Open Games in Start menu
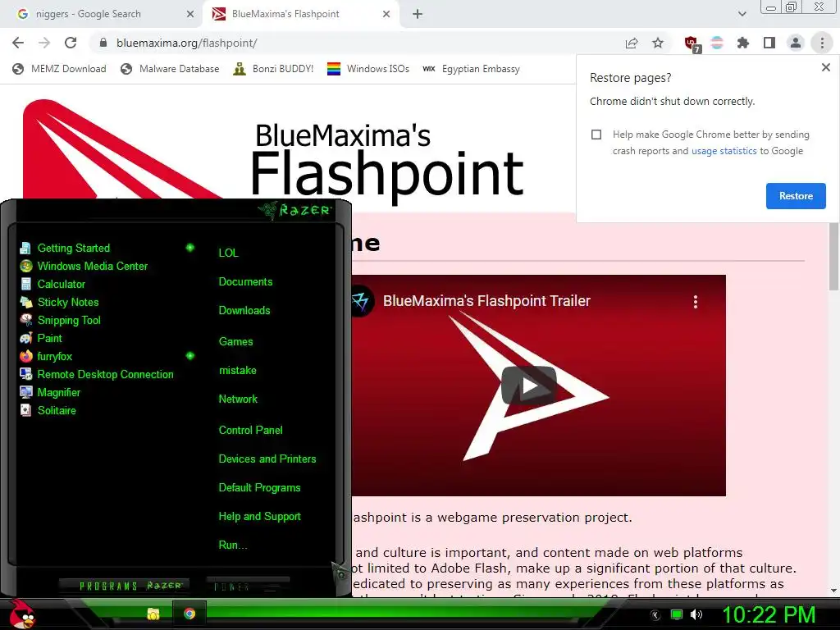This screenshot has width=840, height=630. (235, 342)
